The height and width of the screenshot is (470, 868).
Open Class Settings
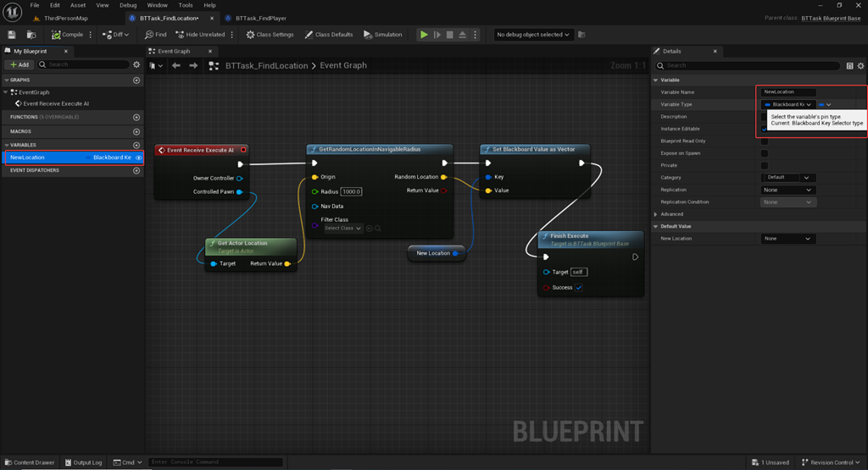pyautogui.click(x=270, y=35)
